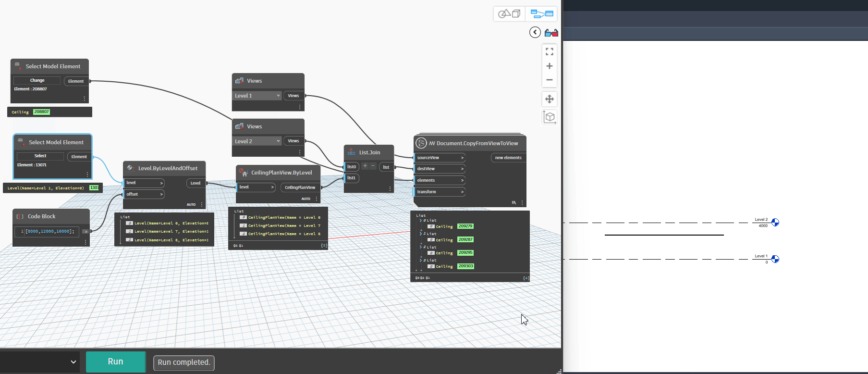This screenshot has height=374, width=868.
Task: Click Change in top Select Model Element
Action: [37, 80]
